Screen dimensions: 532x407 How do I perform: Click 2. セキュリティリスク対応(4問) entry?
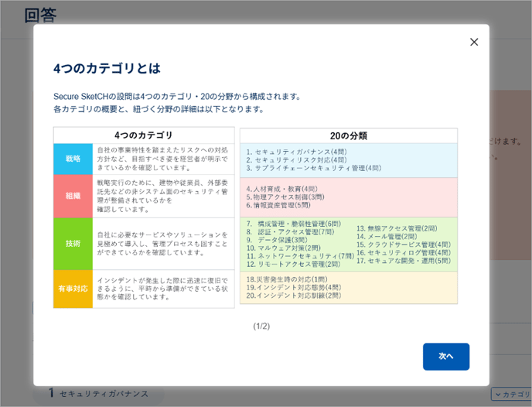pyautogui.click(x=296, y=160)
